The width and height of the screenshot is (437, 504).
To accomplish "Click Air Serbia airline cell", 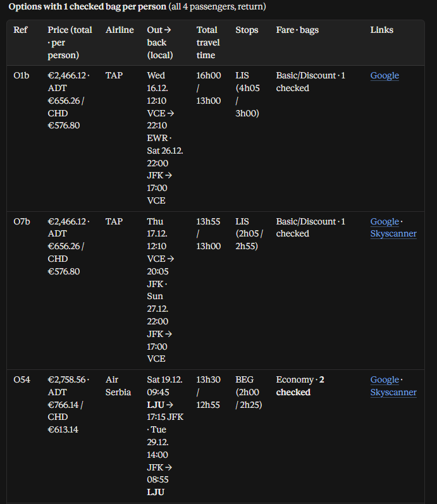I will [118, 386].
